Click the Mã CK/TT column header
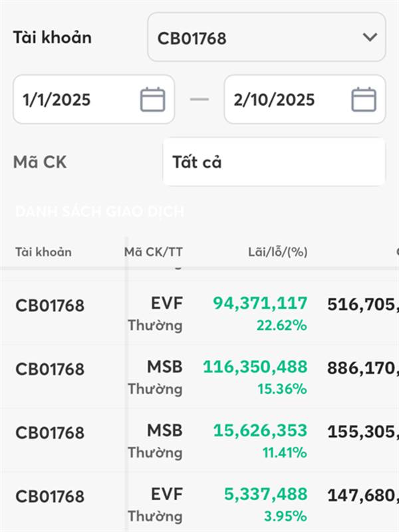This screenshot has height=532, width=399. pos(153,252)
